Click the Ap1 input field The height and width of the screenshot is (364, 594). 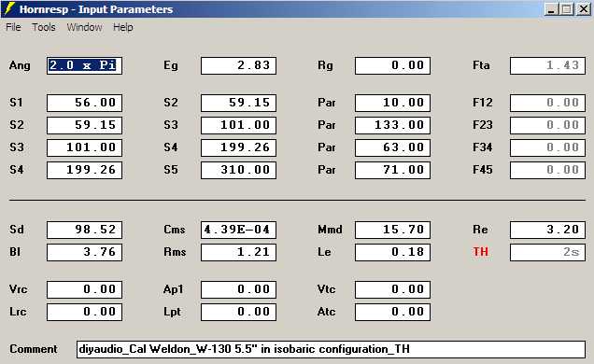click(x=239, y=289)
